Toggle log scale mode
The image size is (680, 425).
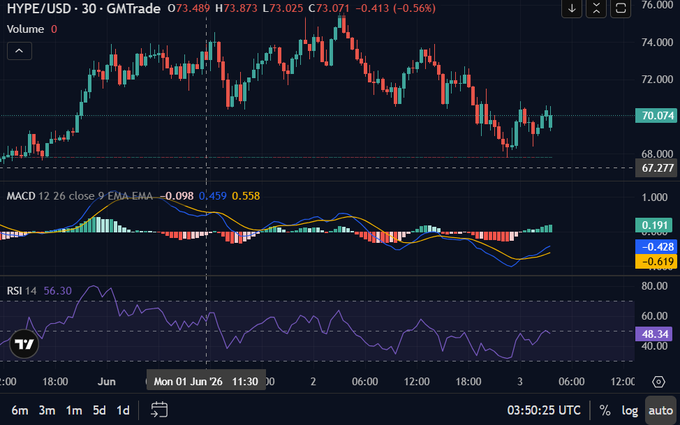click(629, 410)
